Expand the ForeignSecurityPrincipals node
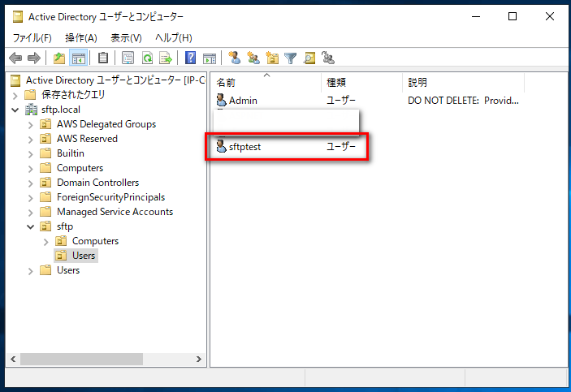The image size is (571, 392). pos(31,198)
